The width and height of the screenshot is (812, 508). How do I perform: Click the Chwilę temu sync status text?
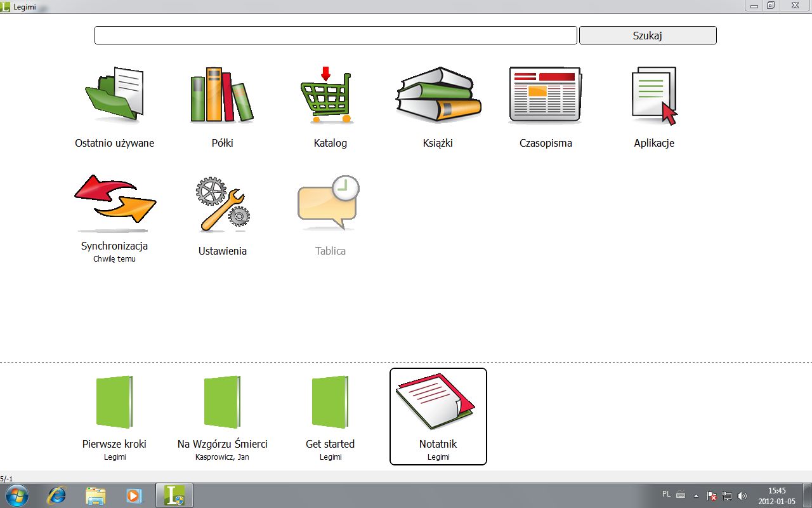point(114,259)
